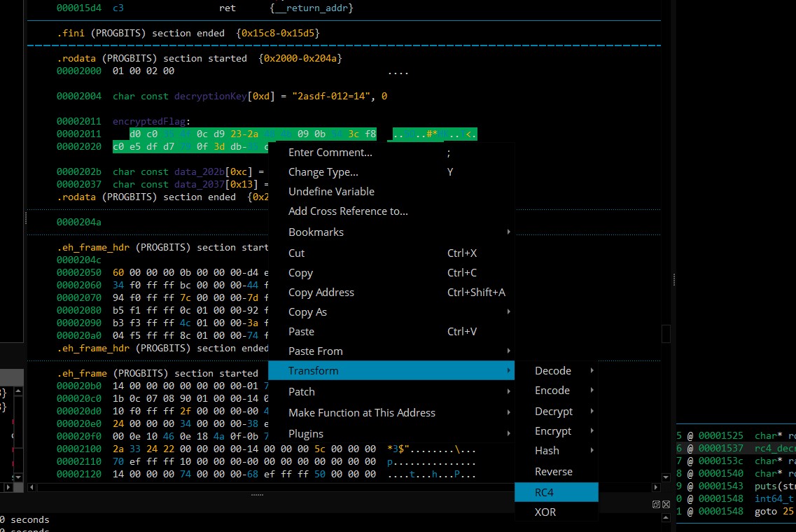Expand the Decrypt transform submenu
This screenshot has height=532, width=796.
coord(557,411)
